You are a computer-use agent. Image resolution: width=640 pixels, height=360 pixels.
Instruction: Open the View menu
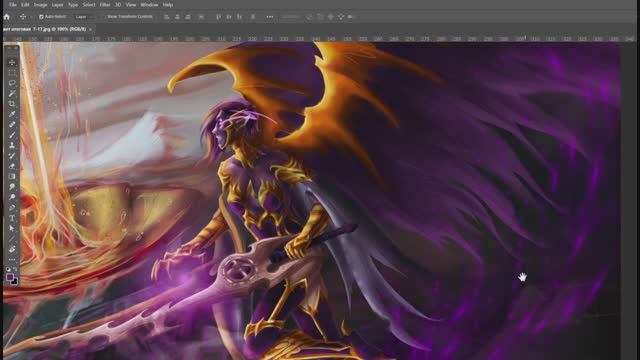pyautogui.click(x=131, y=5)
